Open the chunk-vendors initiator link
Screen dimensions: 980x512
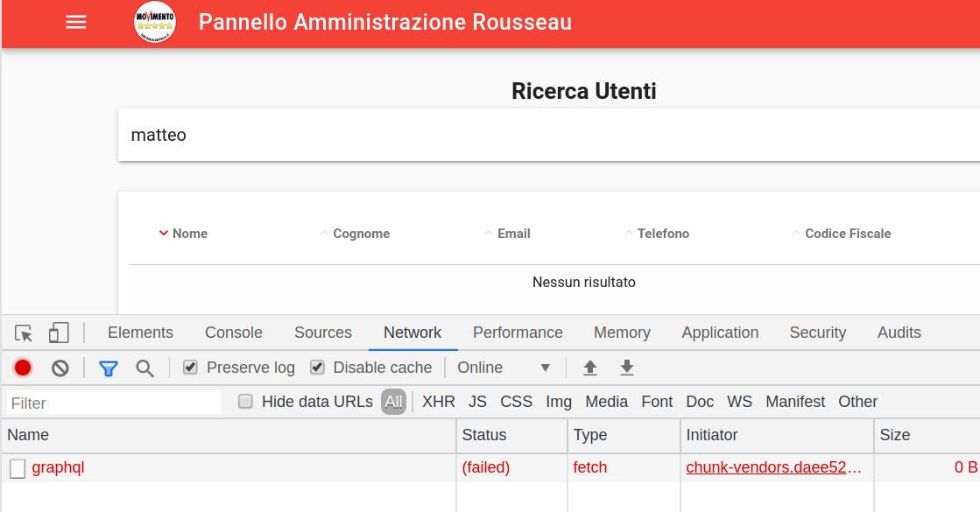773,467
